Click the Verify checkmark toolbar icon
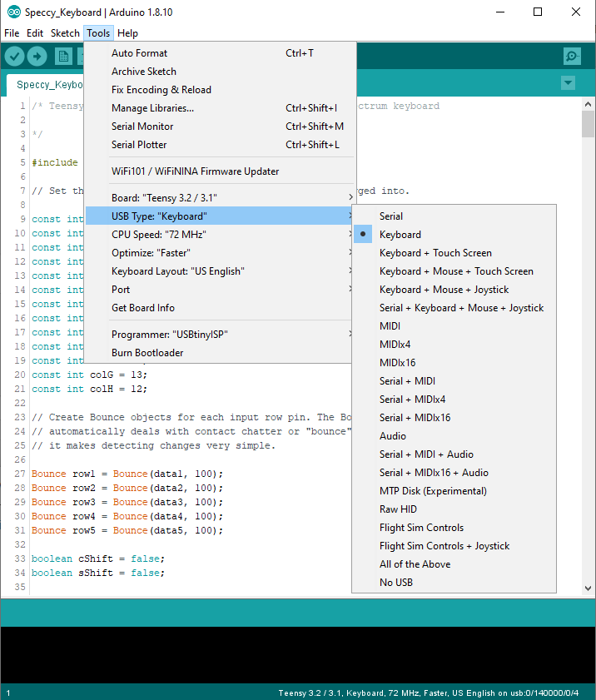596x700 pixels. pos(15,57)
